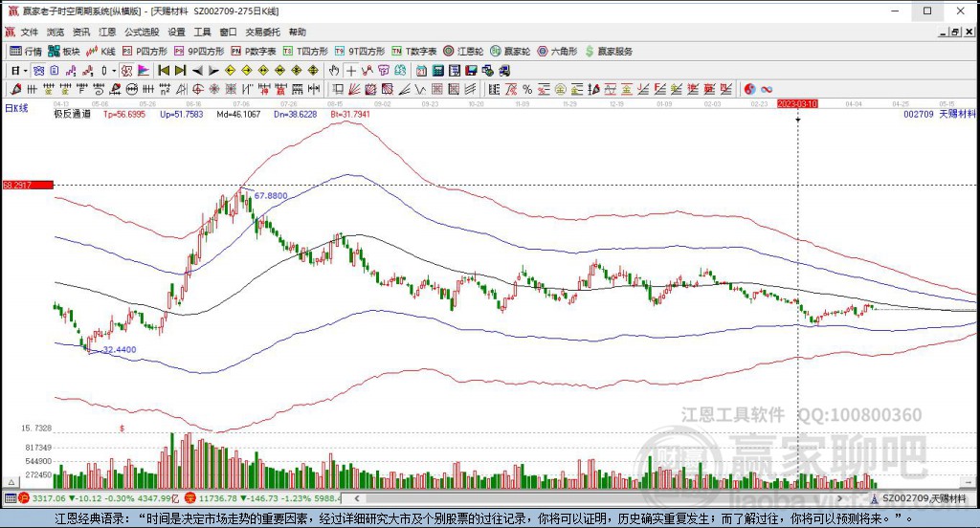Click the status bar keyboard icon

coord(10,498)
